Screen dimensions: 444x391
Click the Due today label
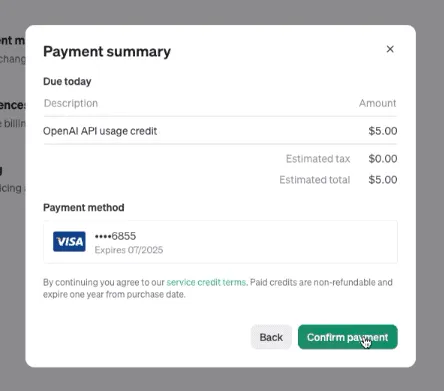point(67,81)
